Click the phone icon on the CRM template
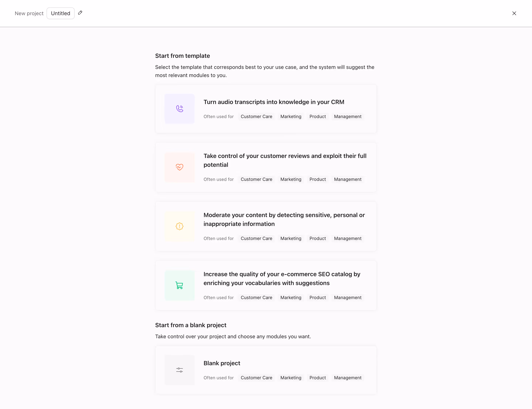The width and height of the screenshot is (532, 409). point(179,109)
